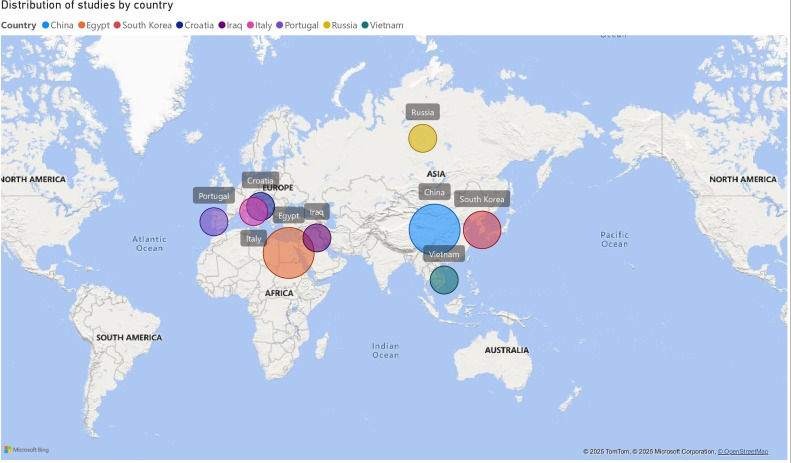
Task: Click the Croatia legend color dot
Action: 180,25
